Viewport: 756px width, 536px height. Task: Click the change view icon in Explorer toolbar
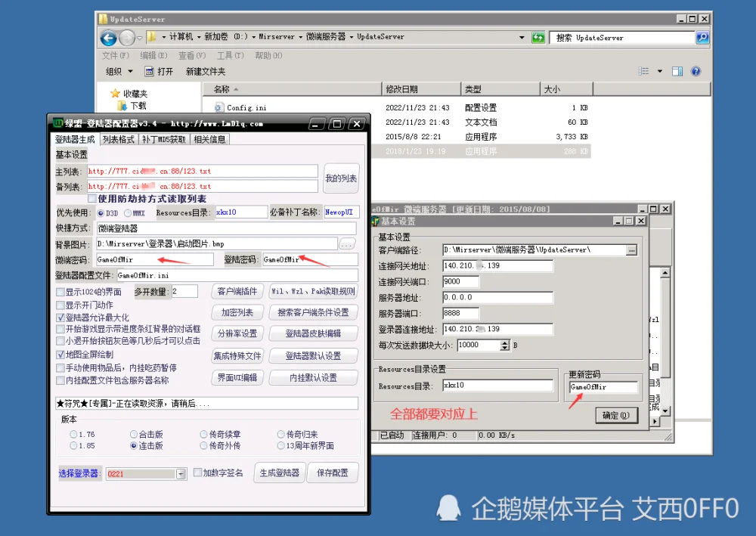(644, 71)
